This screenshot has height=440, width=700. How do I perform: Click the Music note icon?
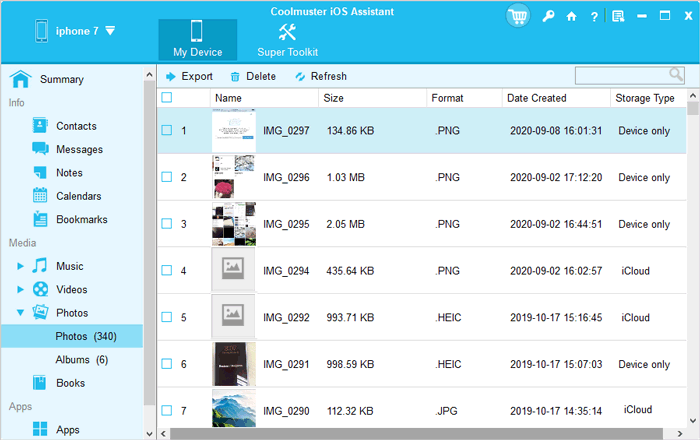[40, 266]
